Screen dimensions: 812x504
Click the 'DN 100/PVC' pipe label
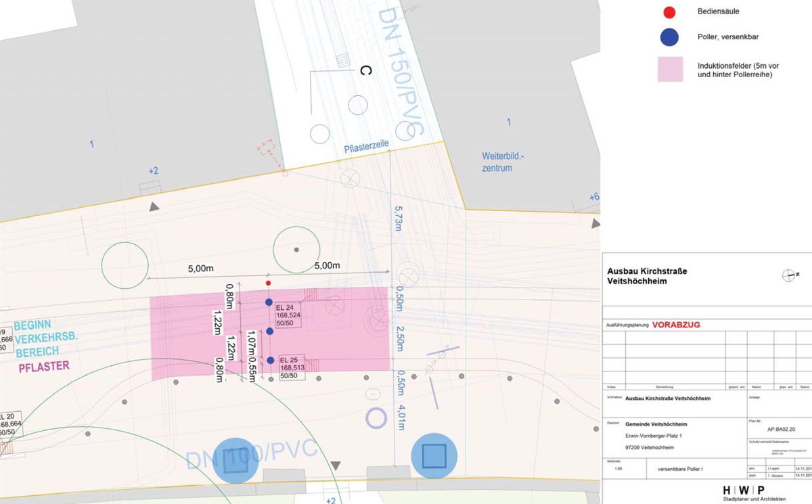[x=252, y=457]
